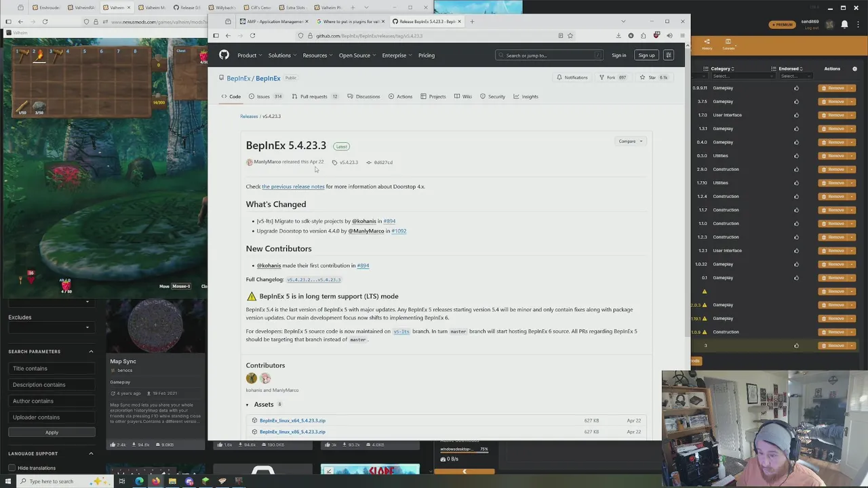The image size is (868, 488).
Task: Fork the BepInEx repository
Action: [612, 77]
